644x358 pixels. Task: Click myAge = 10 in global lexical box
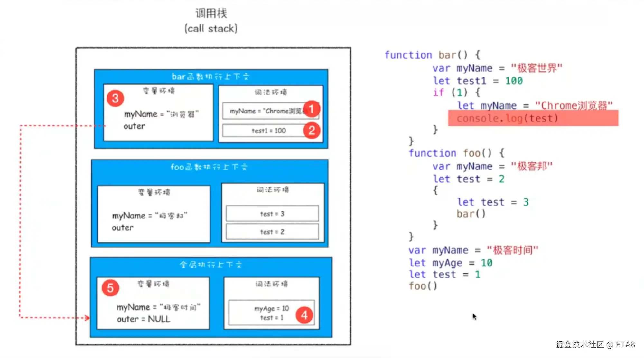(272, 308)
